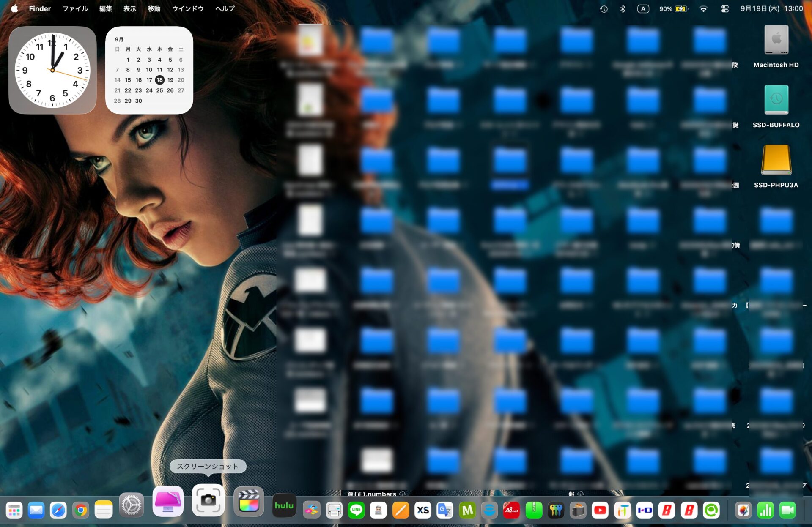
Task: Open System Settings gear icon in Dock
Action: [x=132, y=505]
